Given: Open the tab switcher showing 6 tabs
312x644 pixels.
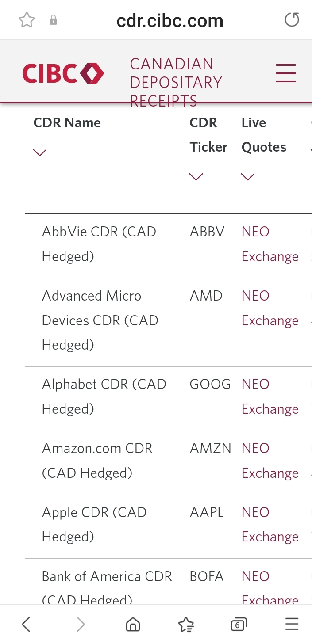Looking at the screenshot, I should pyautogui.click(x=239, y=624).
